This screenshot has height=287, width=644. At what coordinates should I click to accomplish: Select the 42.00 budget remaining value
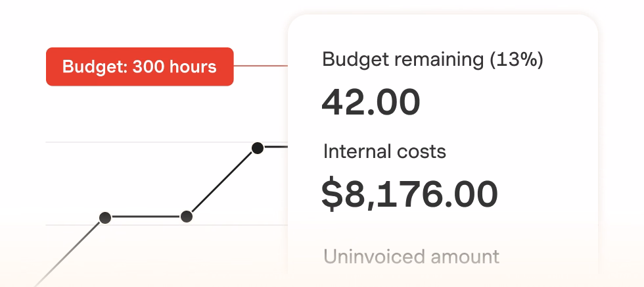(371, 102)
